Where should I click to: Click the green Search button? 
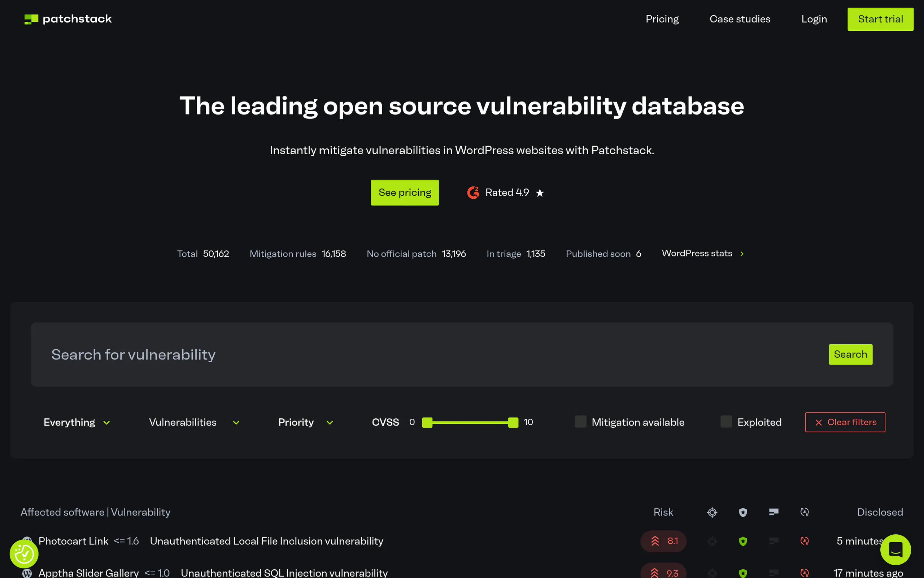click(x=850, y=354)
